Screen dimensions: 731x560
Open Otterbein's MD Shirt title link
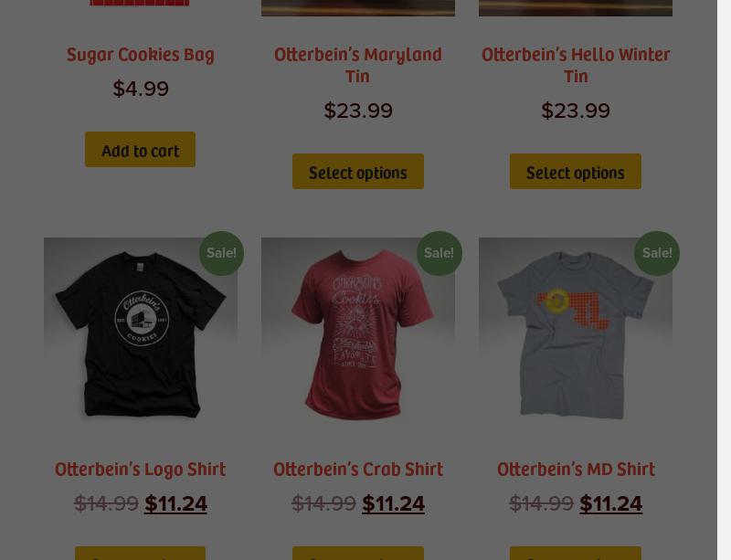coord(576,470)
